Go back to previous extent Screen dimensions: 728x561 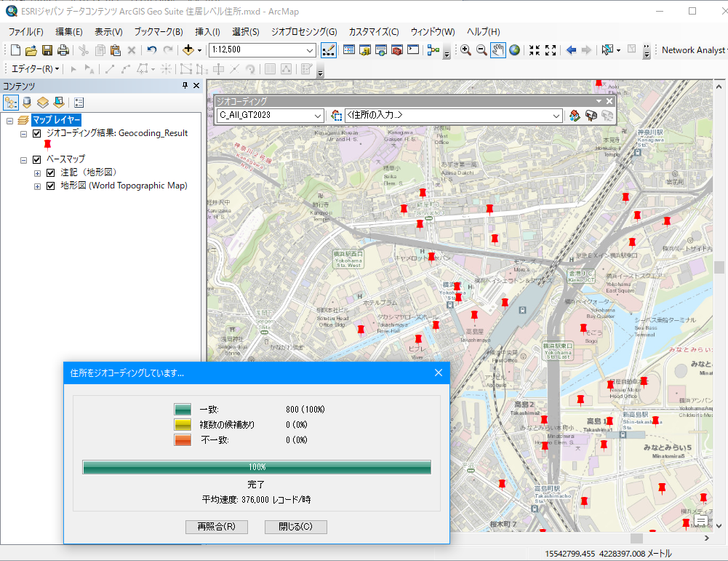(571, 50)
